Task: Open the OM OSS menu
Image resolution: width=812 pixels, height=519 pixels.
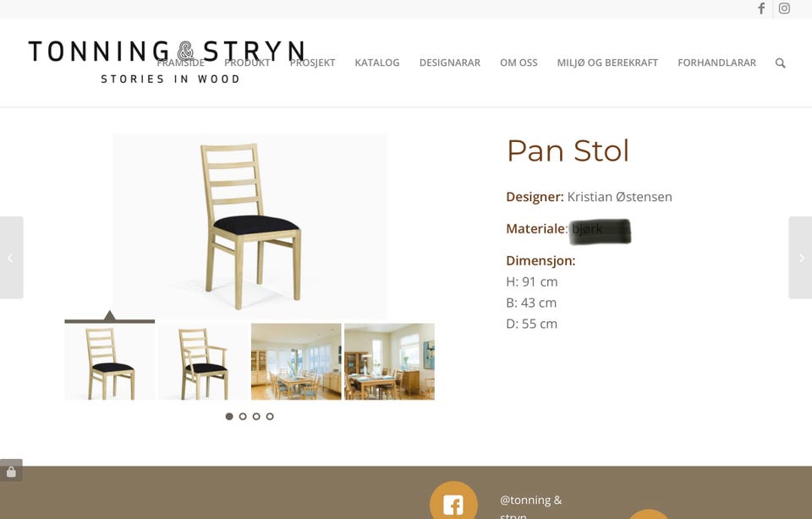Action: (x=518, y=63)
